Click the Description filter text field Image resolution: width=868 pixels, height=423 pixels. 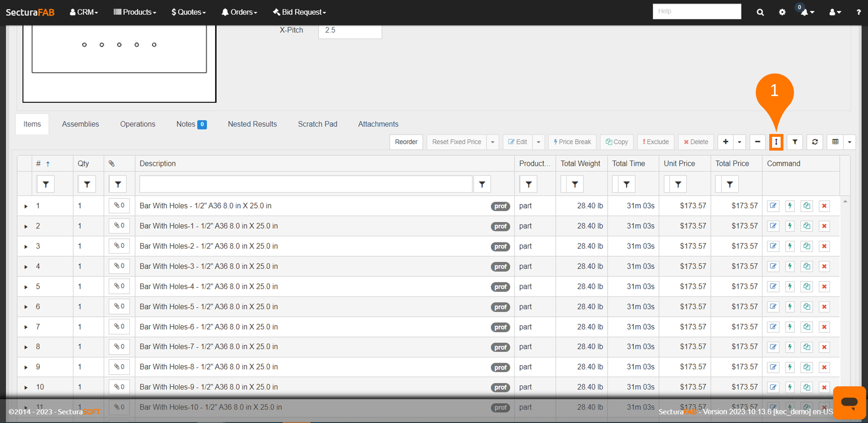tap(306, 184)
